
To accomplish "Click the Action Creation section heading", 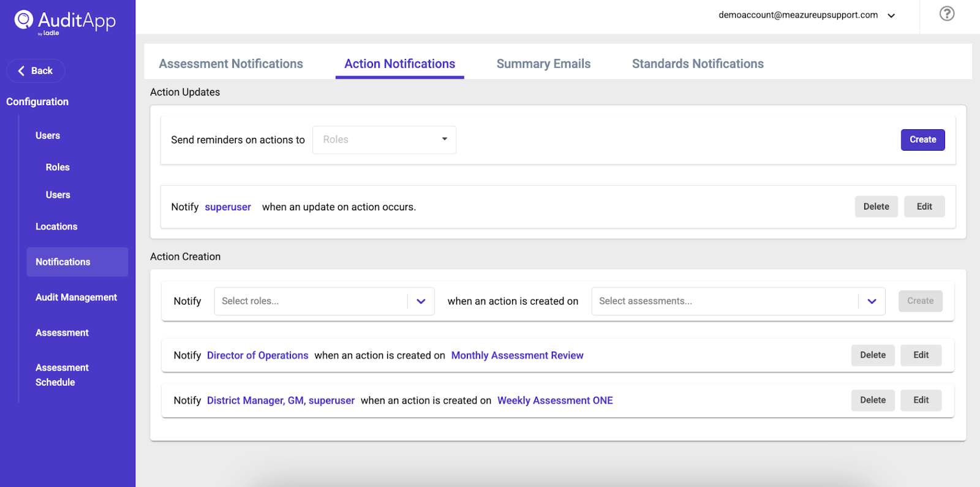I will (x=185, y=257).
